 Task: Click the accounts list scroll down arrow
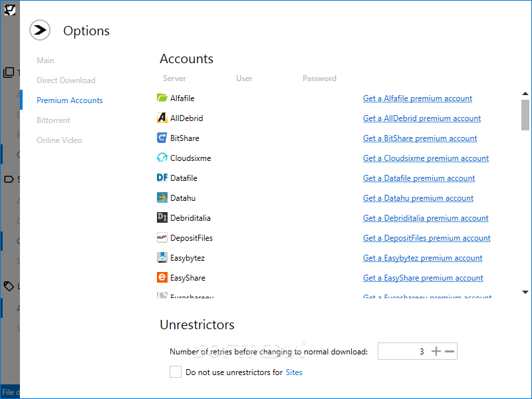pyautogui.click(x=525, y=292)
